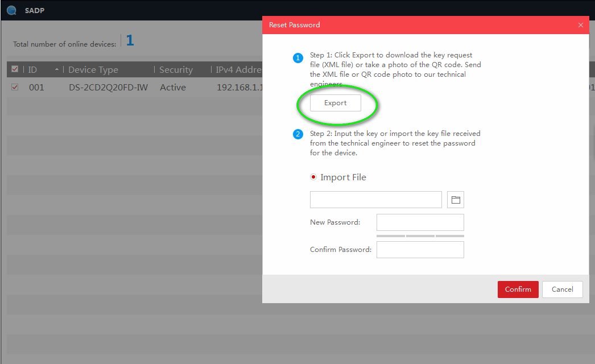The width and height of the screenshot is (595, 364).
Task: Close the Reset Password dialog
Action: pos(580,25)
